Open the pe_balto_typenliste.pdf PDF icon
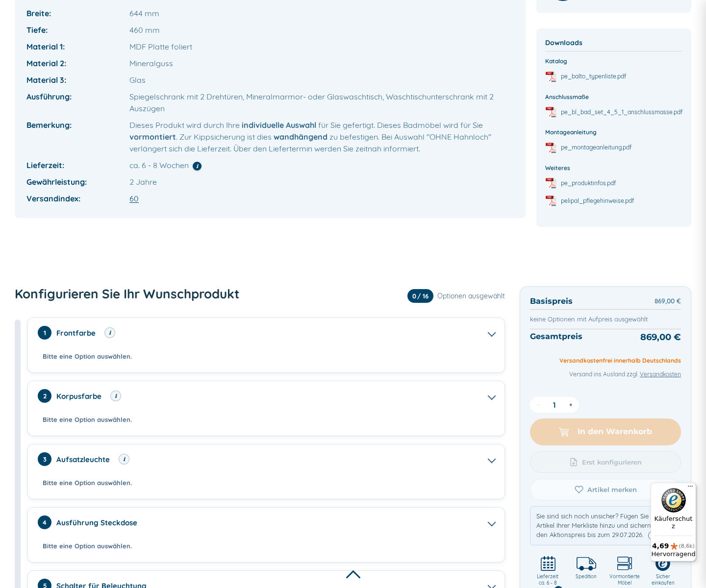The width and height of the screenshot is (706, 588). (551, 77)
